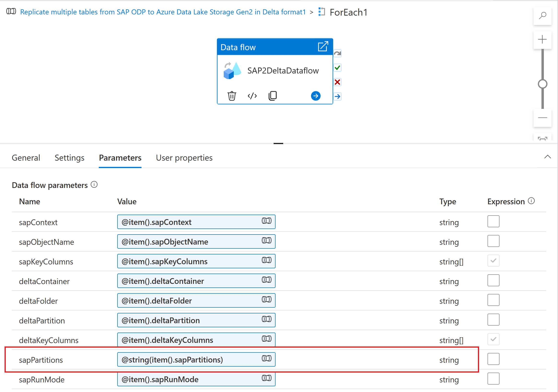558x392 pixels.
Task: Click the SAP2DeltaDataflow code editor icon
Action: (x=251, y=95)
